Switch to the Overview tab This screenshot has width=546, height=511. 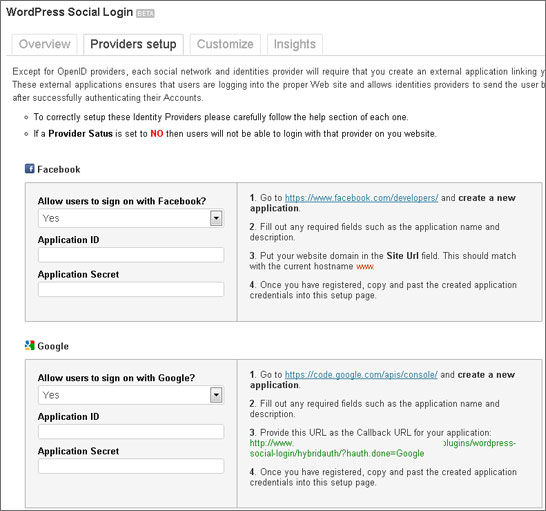tap(45, 44)
